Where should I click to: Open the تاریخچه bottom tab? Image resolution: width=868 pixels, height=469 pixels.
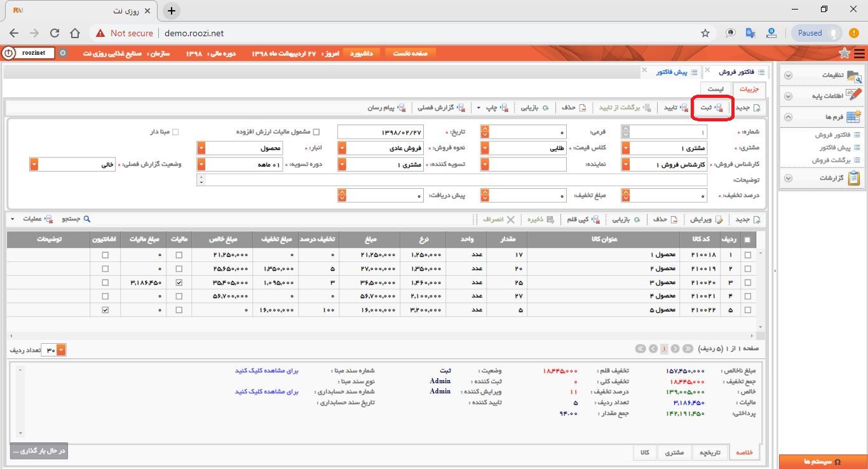(710, 452)
